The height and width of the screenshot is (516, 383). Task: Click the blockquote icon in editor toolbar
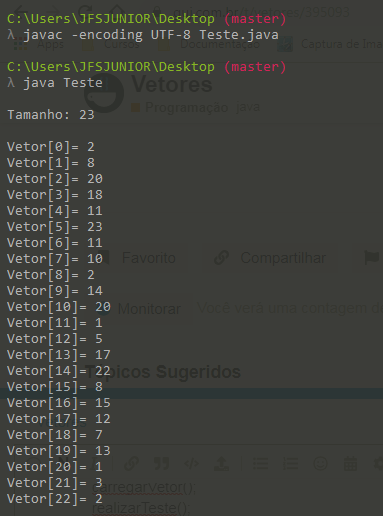161,463
